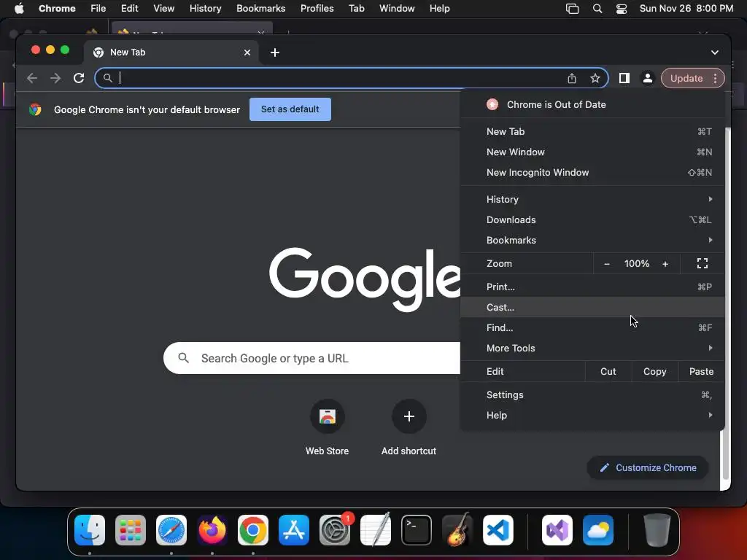This screenshot has width=747, height=560.
Task: Open TextEdit from the dock
Action: point(376,530)
